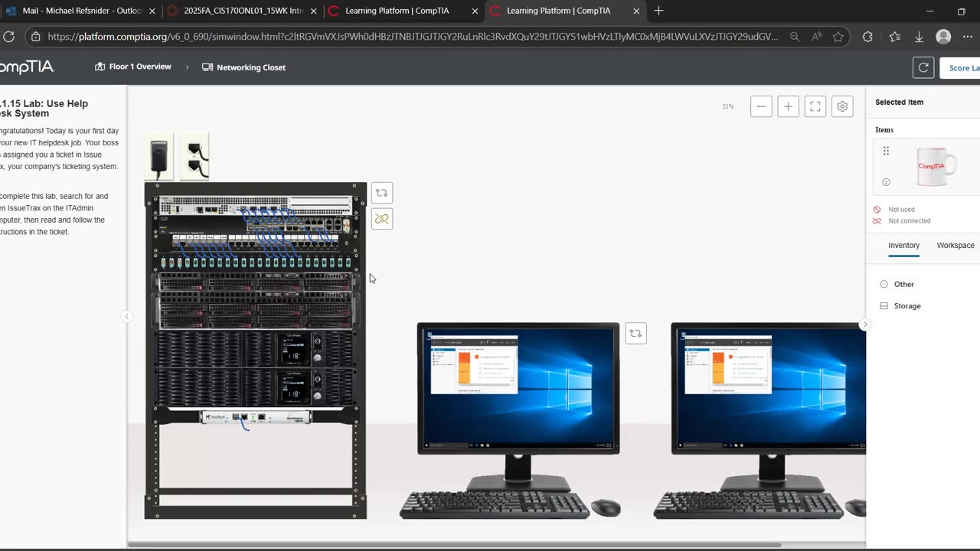The image size is (980, 551).
Task: Select the power adapter above the rack
Action: point(159,156)
